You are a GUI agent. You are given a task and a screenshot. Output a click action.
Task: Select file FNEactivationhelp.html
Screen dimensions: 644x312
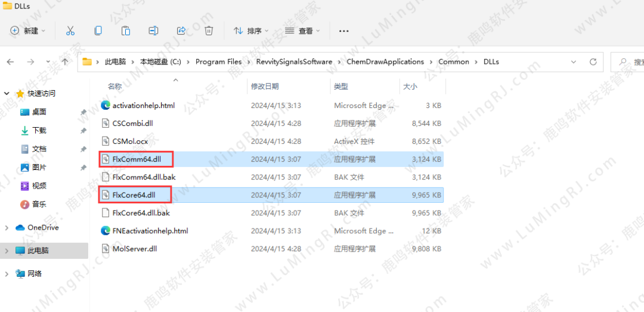click(150, 231)
